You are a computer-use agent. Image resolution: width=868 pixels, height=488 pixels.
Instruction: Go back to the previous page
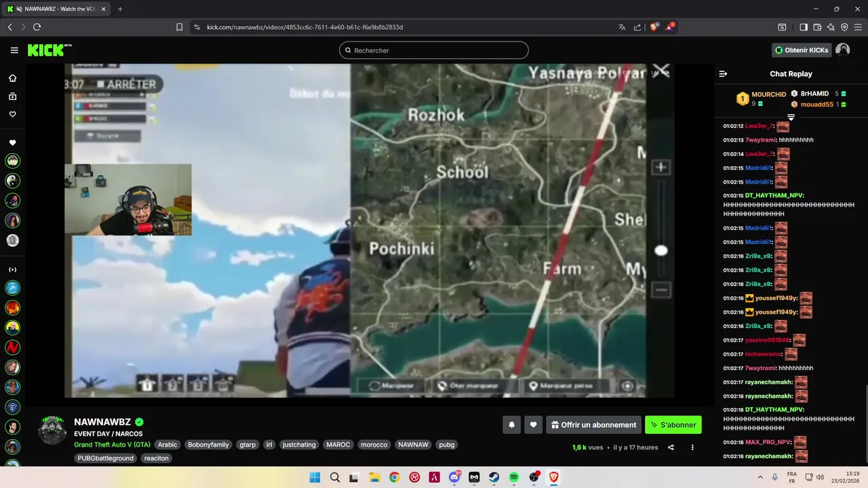click(9, 27)
